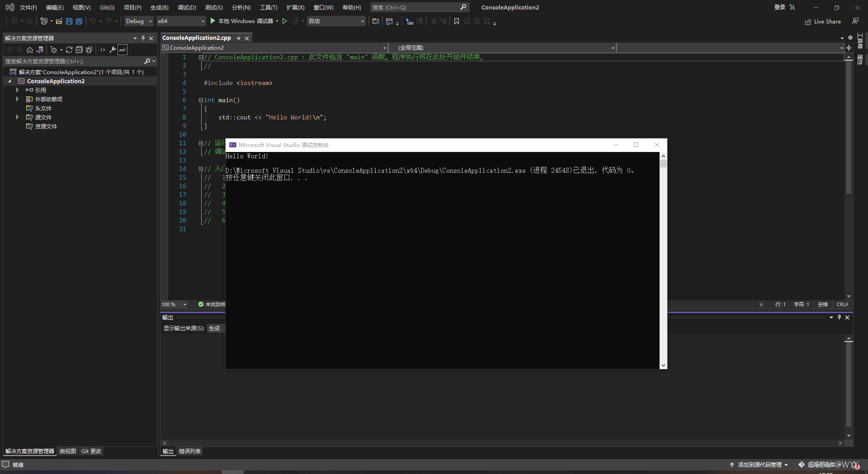Close the Output panel
868x474 pixels.
click(847, 318)
